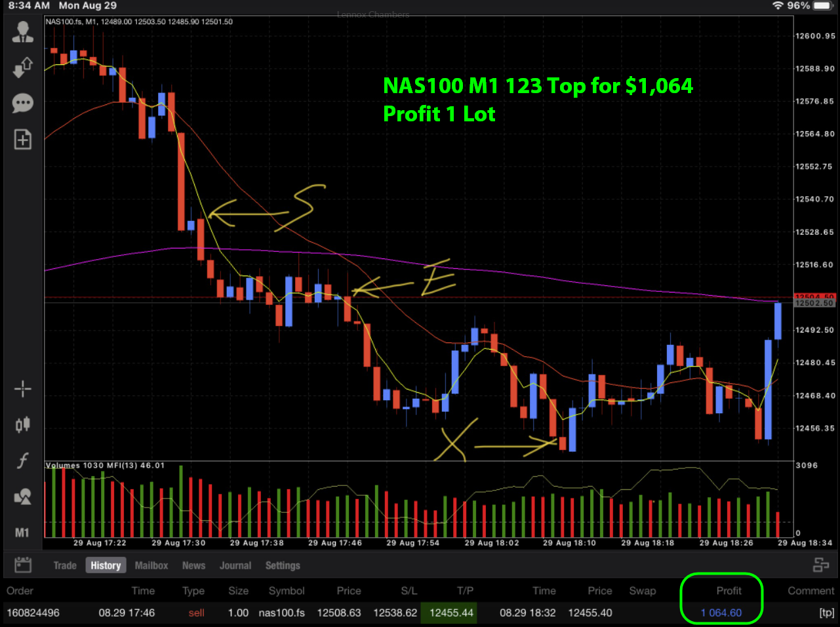The image size is (840, 627).
Task: Open the indicators f icon
Action: tap(22, 460)
